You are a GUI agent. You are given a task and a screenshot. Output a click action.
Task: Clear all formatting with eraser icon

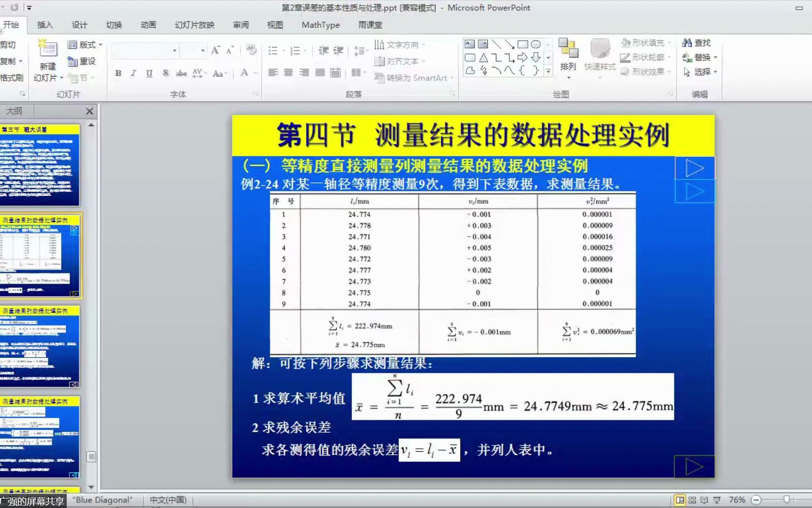point(251,50)
